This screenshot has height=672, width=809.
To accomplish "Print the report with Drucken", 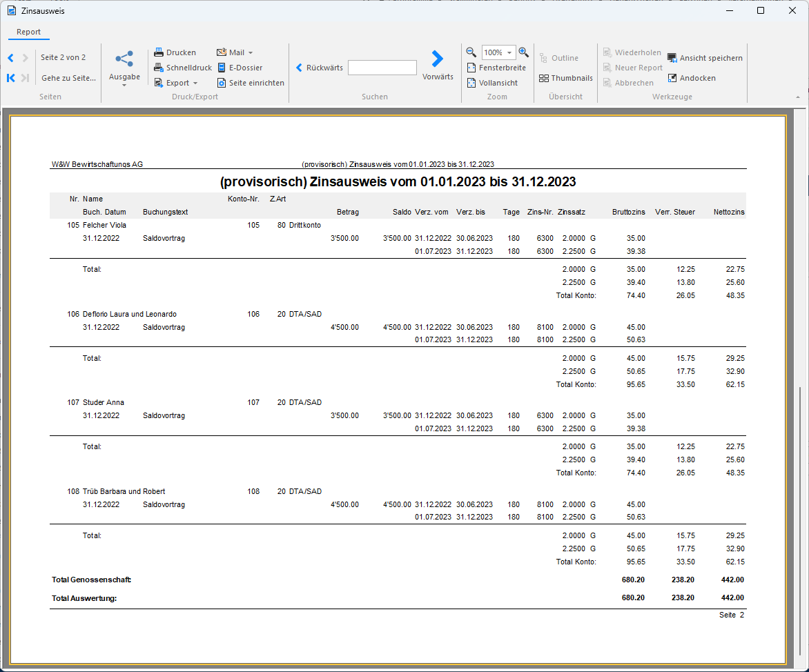I will pos(175,52).
